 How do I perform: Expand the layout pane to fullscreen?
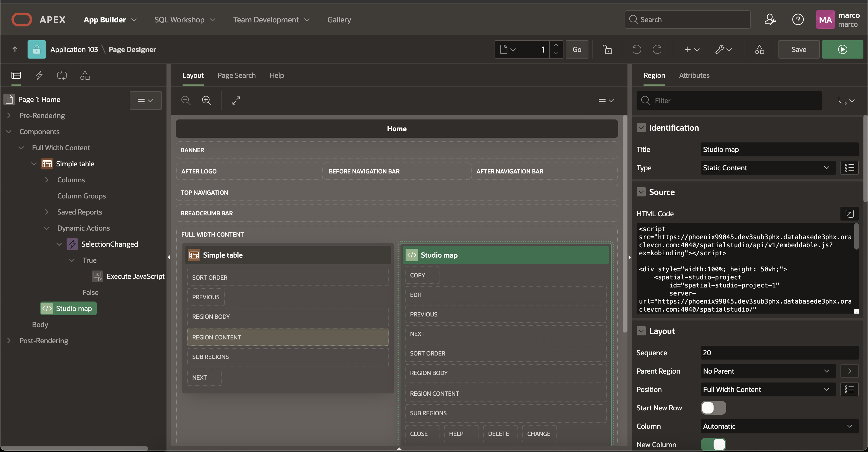[236, 100]
